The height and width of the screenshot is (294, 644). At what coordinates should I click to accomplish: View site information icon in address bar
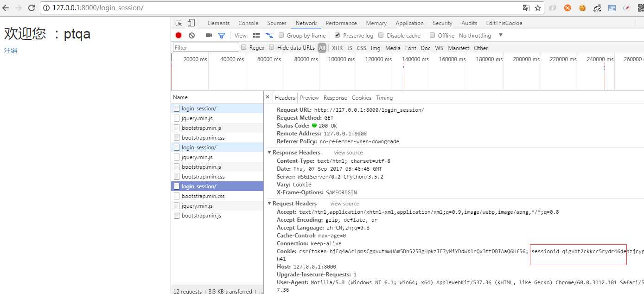coord(47,8)
